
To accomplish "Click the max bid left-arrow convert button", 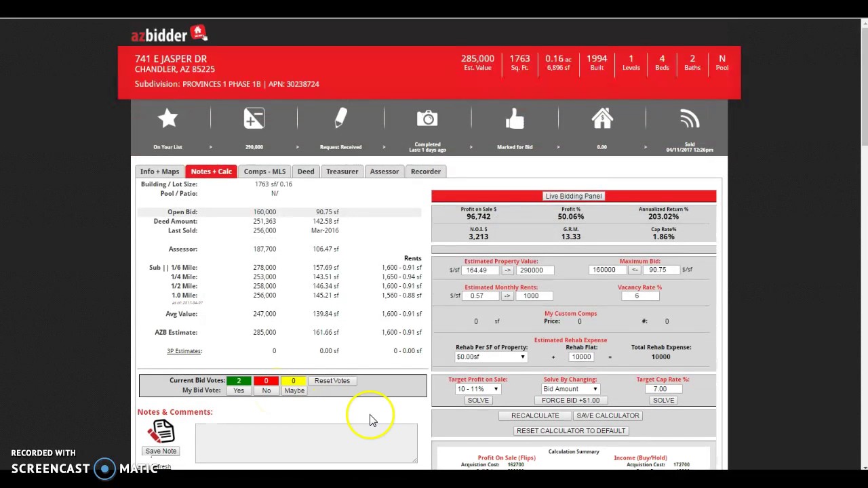I will point(635,270).
